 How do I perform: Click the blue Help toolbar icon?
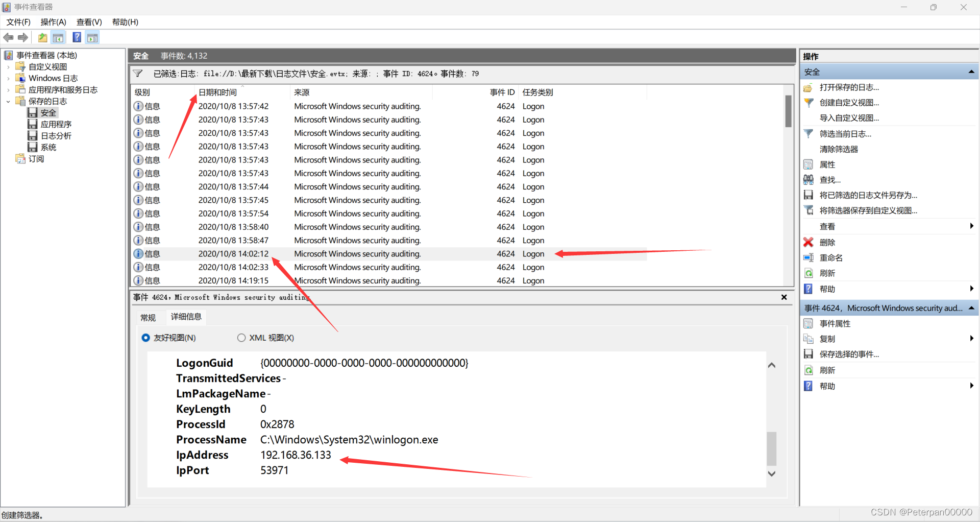77,37
